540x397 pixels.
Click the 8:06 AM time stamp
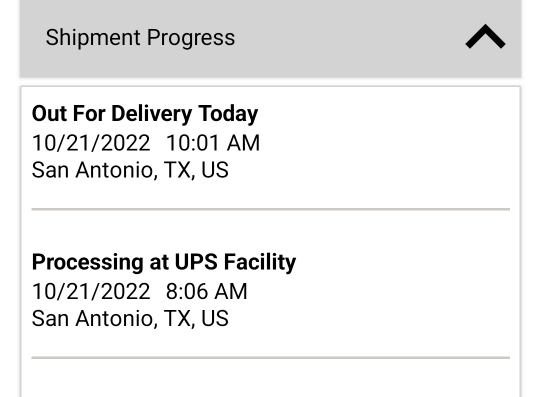pyautogui.click(x=207, y=291)
